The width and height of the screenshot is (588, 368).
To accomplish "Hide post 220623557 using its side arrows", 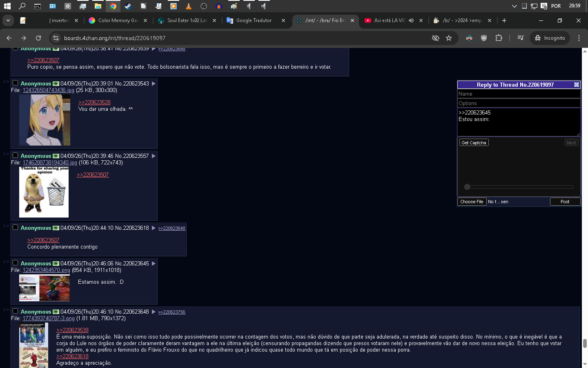I will click(x=6, y=154).
